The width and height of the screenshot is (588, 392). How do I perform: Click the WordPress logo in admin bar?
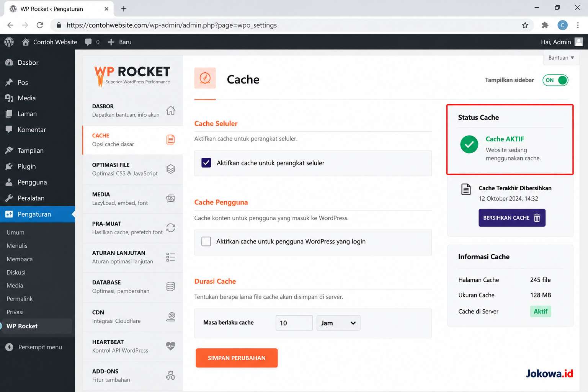[9, 42]
